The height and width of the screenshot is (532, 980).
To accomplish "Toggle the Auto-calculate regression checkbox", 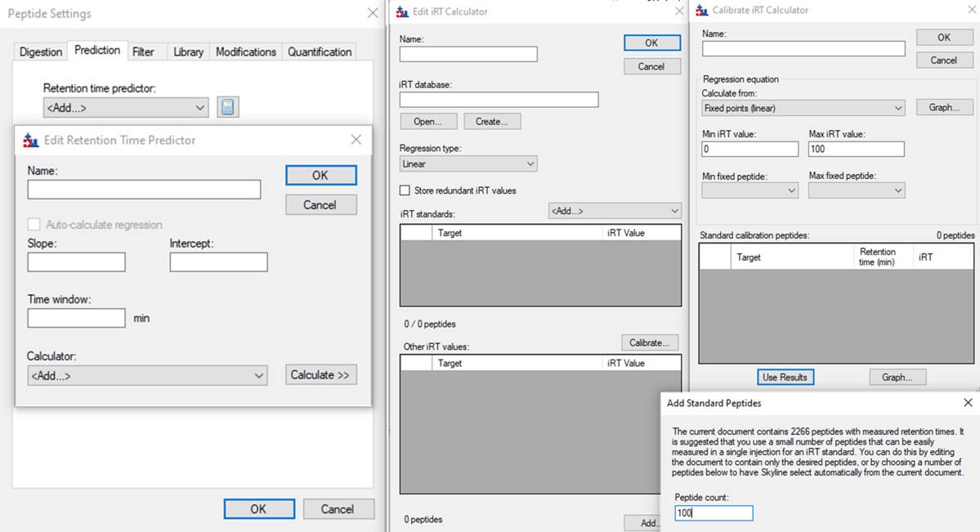I will click(x=34, y=225).
